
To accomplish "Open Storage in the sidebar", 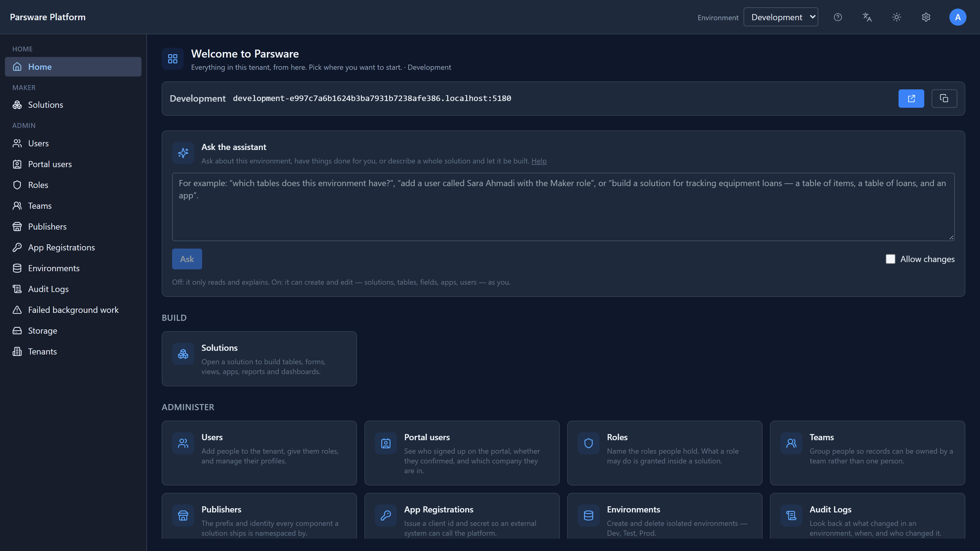I will pos(73,331).
